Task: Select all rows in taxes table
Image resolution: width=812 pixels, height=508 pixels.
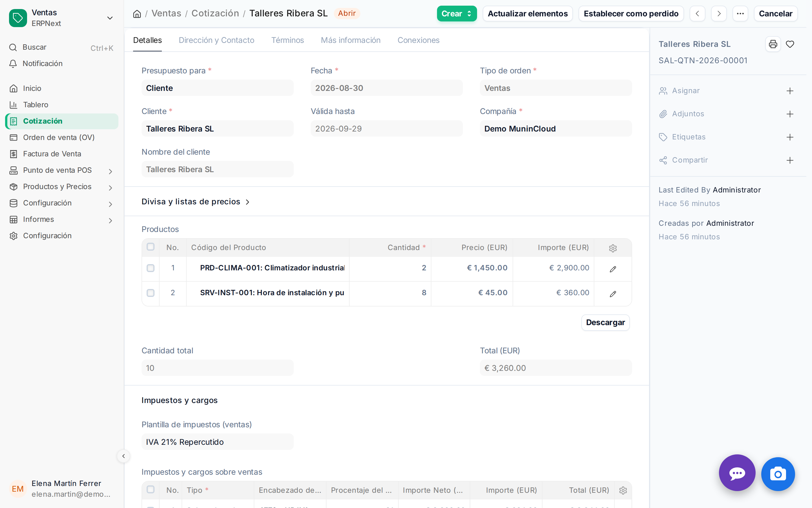Action: [x=150, y=490]
